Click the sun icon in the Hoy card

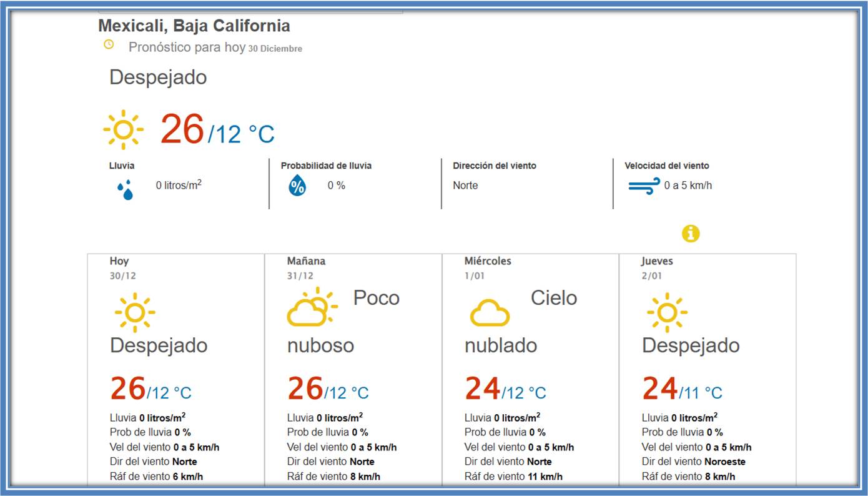pos(135,312)
